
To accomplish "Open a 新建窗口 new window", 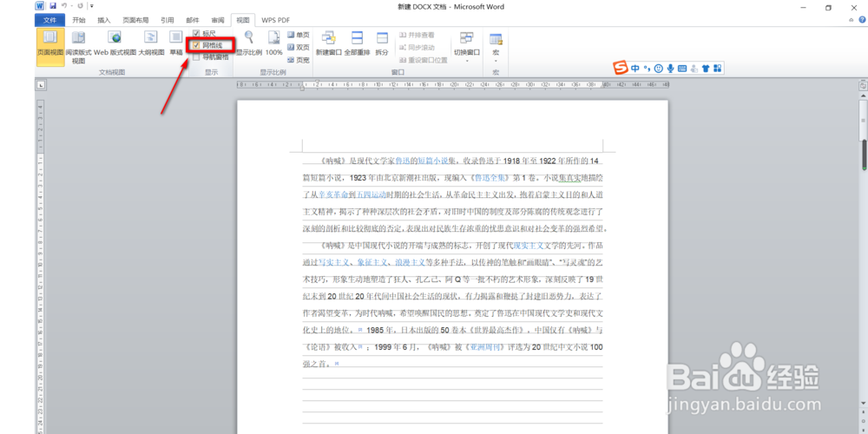I will 329,43.
